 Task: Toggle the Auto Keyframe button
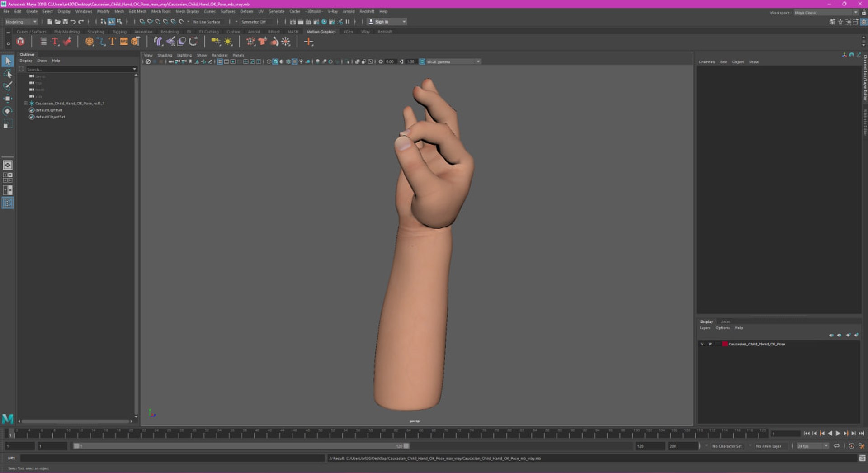(x=851, y=446)
